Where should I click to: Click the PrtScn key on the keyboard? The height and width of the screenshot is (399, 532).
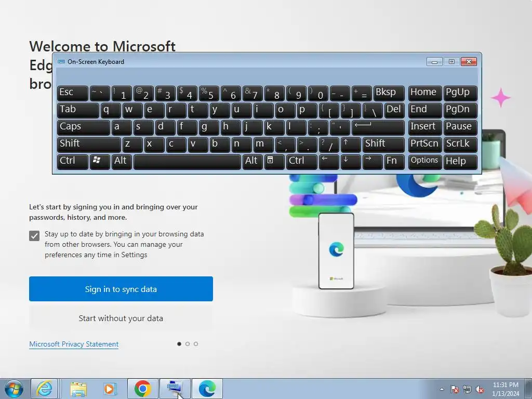[x=425, y=144]
